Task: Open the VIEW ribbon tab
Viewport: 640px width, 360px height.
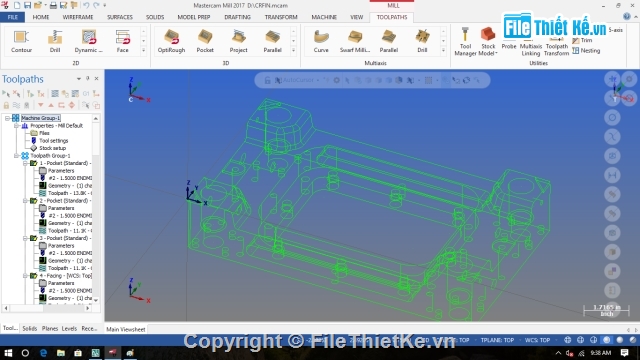Action: tap(356, 17)
